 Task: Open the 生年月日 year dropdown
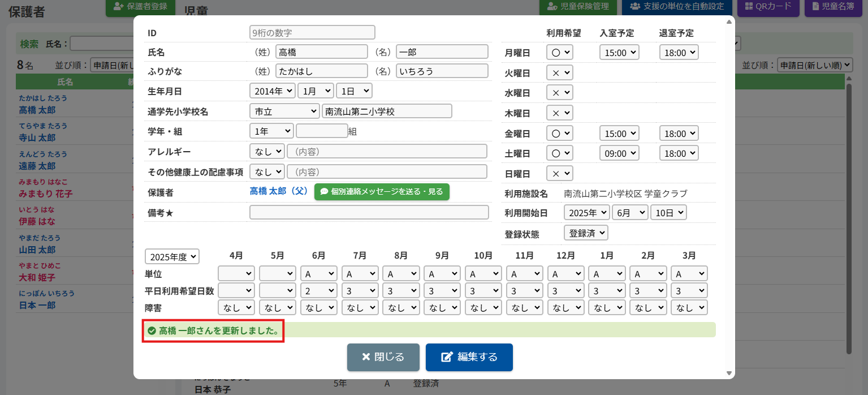point(272,91)
